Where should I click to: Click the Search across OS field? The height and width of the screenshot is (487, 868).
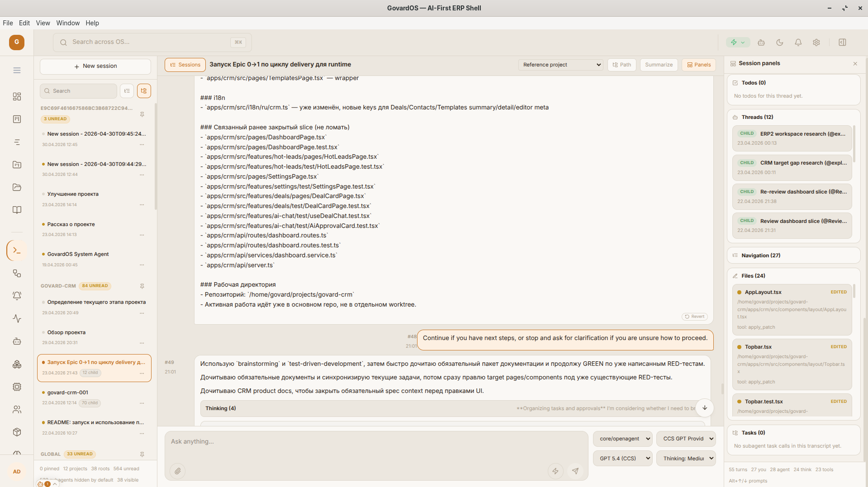[152, 42]
